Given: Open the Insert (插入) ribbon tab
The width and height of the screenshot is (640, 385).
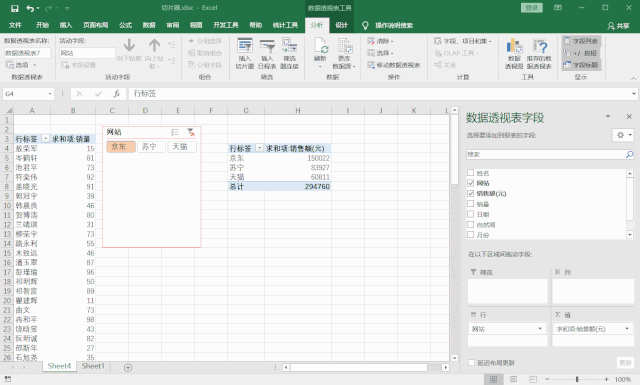Looking at the screenshot, I should click(66, 25).
